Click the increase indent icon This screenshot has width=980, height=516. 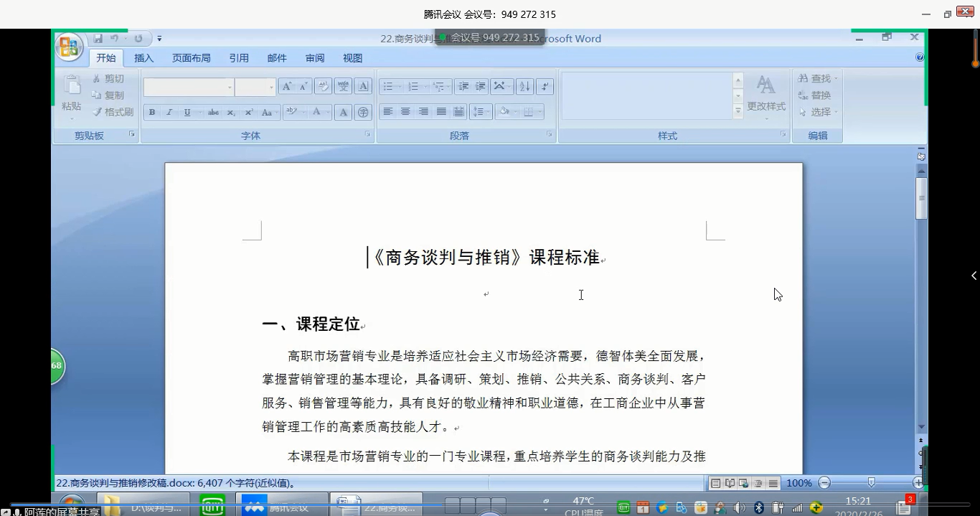[481, 86]
